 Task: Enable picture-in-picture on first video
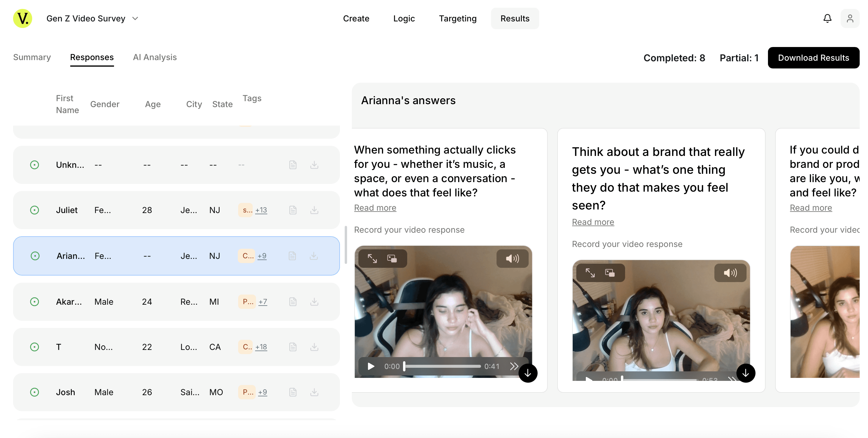392,258
